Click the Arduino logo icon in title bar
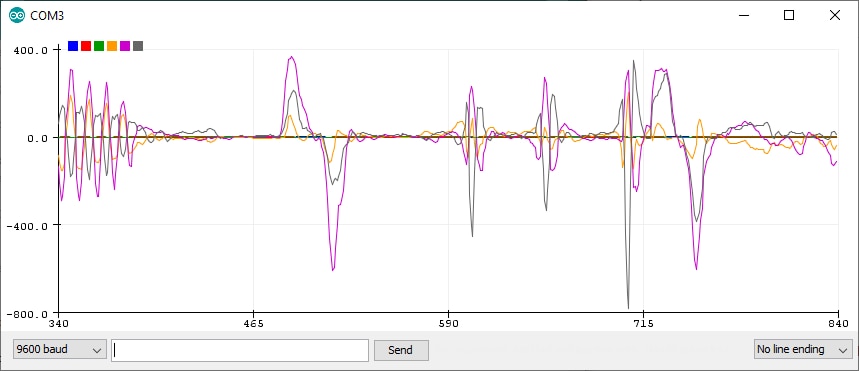This screenshot has height=371, width=859. click(x=17, y=15)
